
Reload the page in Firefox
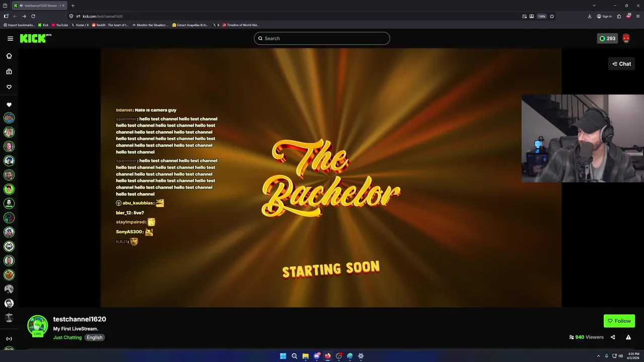tap(33, 16)
